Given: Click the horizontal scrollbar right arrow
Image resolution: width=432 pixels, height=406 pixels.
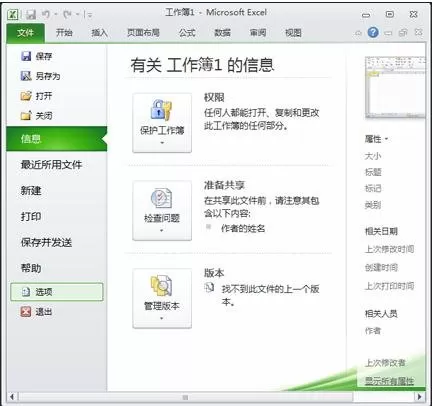Looking at the screenshot, I should click(420, 397).
